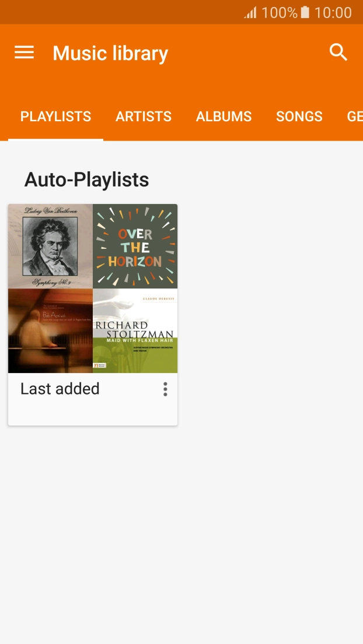This screenshot has height=644, width=363.
Task: Tap the Over The Horizon cover art
Action: pos(135,246)
